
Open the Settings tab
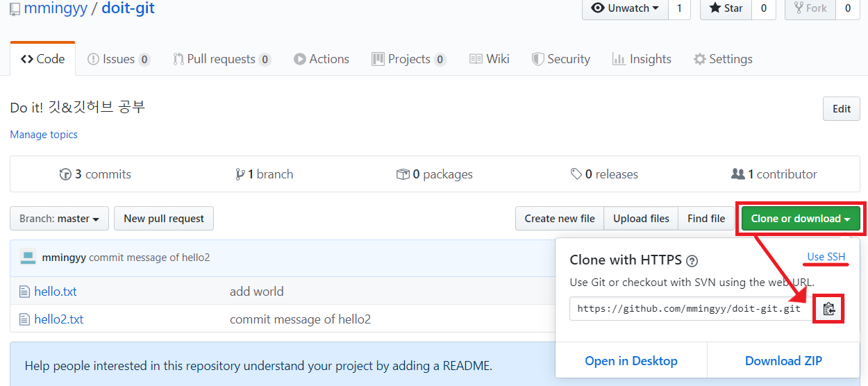click(x=723, y=59)
